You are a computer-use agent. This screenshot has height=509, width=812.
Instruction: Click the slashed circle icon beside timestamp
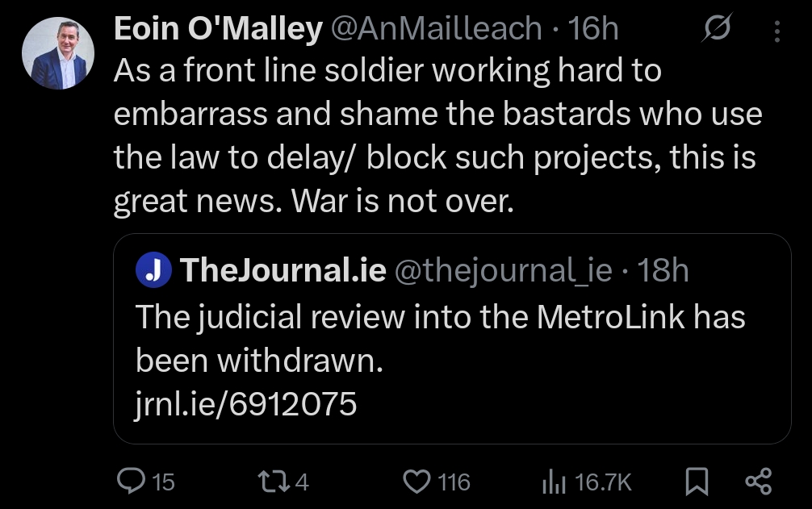pos(716,31)
